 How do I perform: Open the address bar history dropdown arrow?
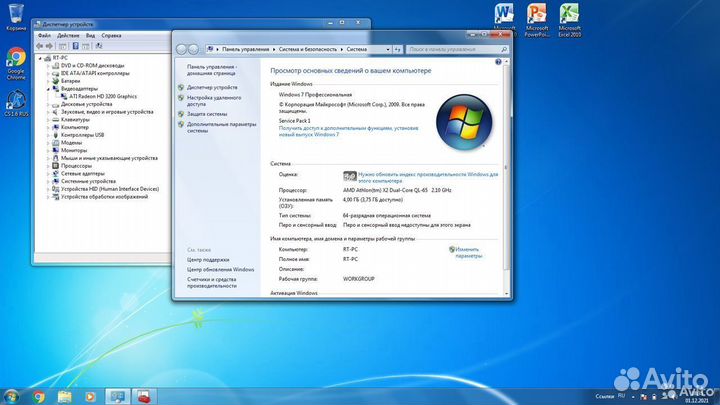click(388, 49)
